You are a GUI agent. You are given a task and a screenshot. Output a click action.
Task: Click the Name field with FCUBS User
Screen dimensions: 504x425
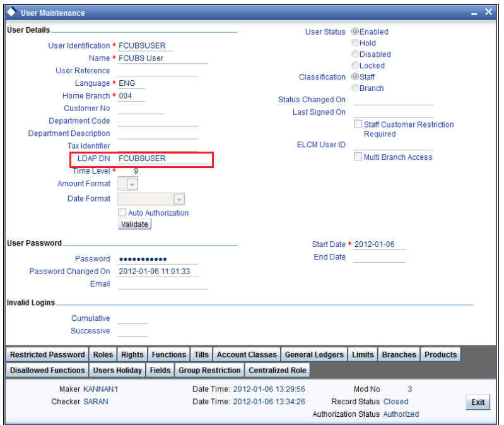pyautogui.click(x=162, y=58)
